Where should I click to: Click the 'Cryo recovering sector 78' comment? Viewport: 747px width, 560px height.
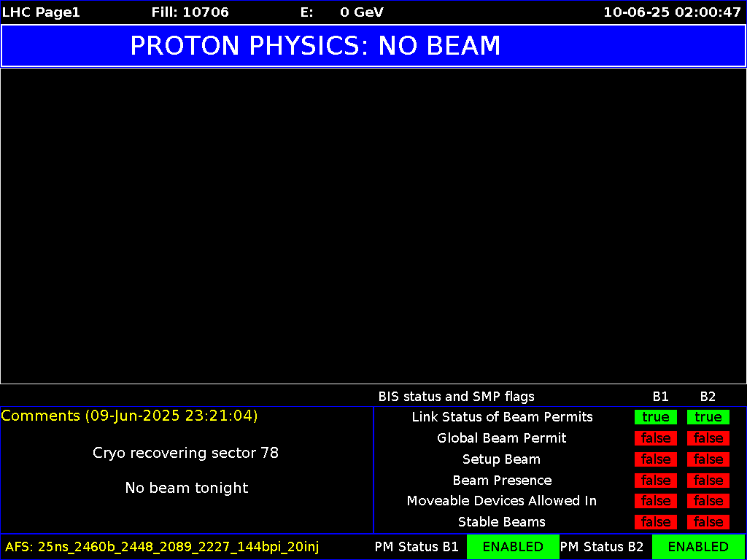(185, 452)
